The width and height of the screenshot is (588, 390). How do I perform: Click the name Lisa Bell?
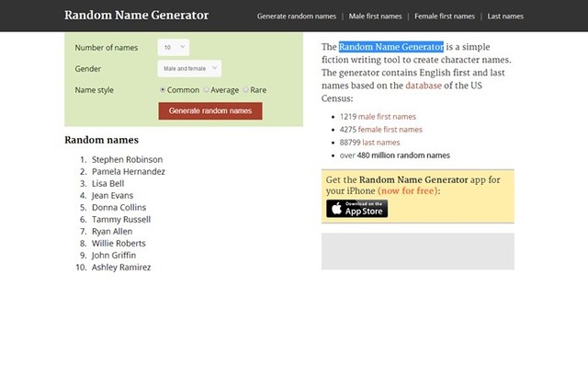108,184
